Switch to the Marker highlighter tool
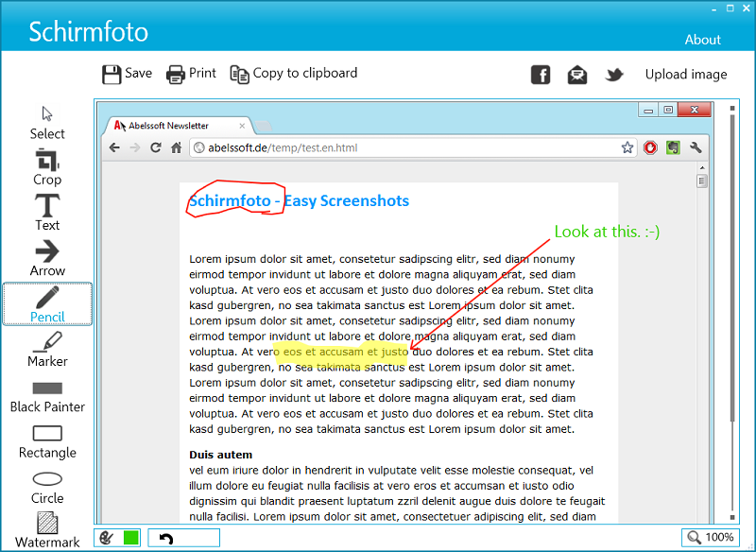Viewport: 756px width, 552px height. coord(47,350)
